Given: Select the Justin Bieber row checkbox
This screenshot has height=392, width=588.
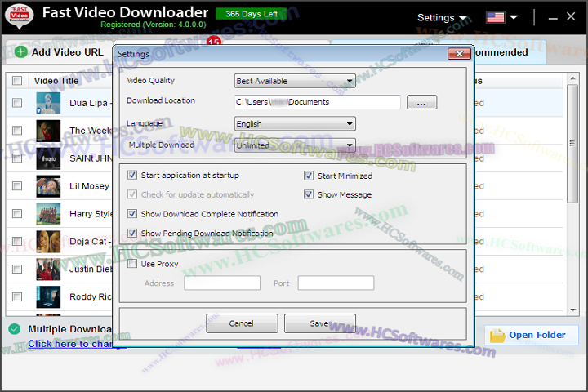Looking at the screenshot, I should tap(17, 269).
